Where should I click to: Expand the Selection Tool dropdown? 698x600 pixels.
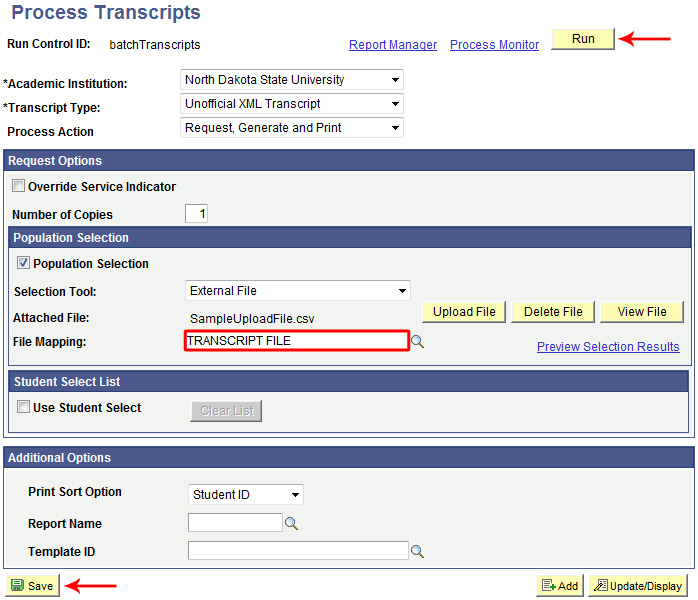(298, 291)
